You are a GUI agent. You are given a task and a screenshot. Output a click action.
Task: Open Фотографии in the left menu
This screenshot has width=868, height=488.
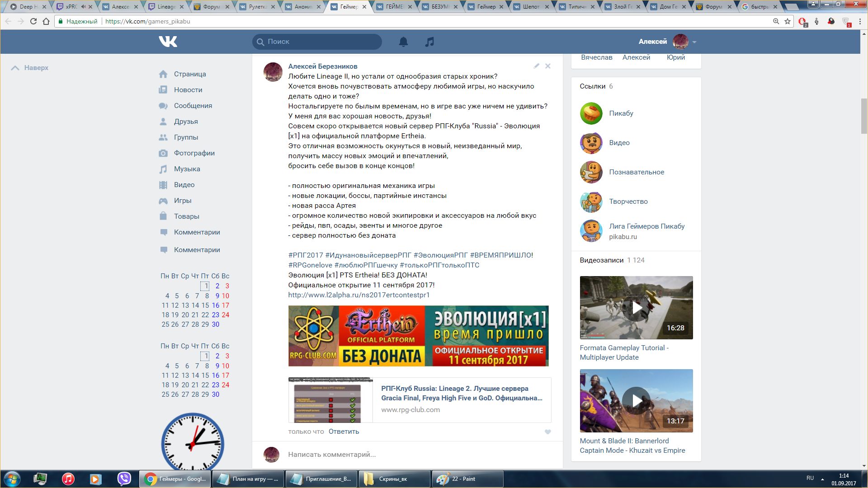[194, 153]
